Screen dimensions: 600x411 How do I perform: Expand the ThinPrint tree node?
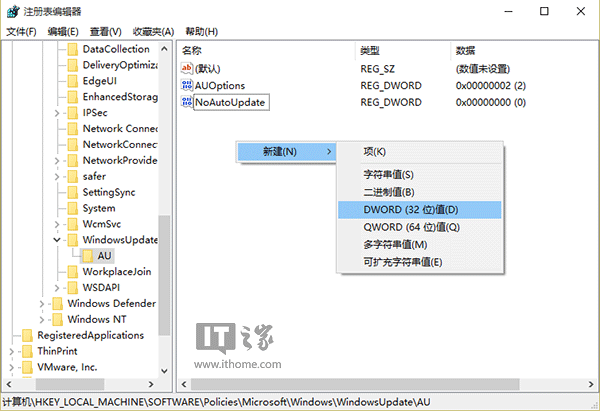(11, 351)
